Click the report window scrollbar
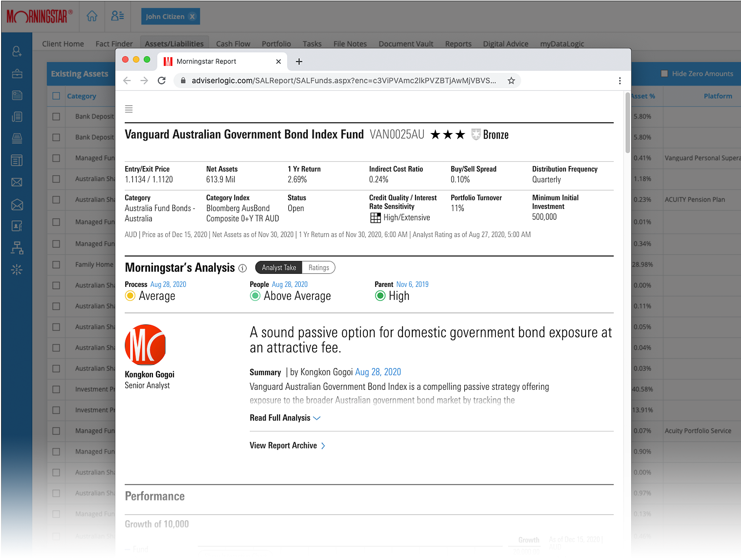The width and height of the screenshot is (741, 560). pos(627,123)
